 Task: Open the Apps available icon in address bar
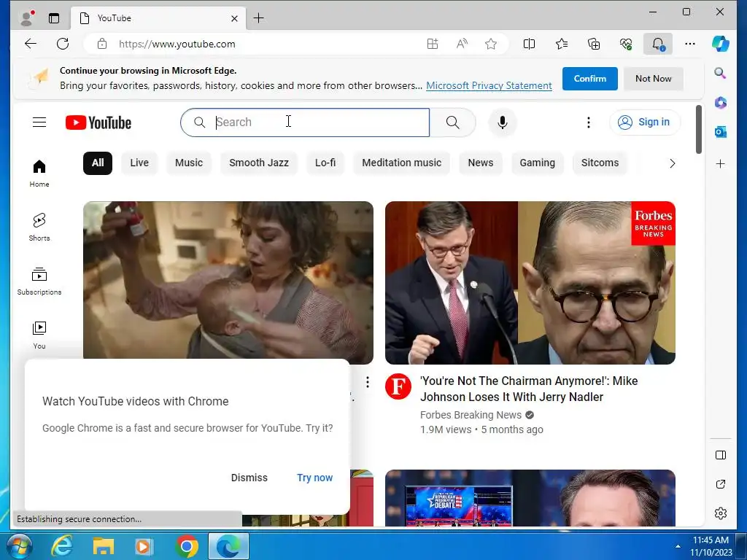tap(432, 44)
